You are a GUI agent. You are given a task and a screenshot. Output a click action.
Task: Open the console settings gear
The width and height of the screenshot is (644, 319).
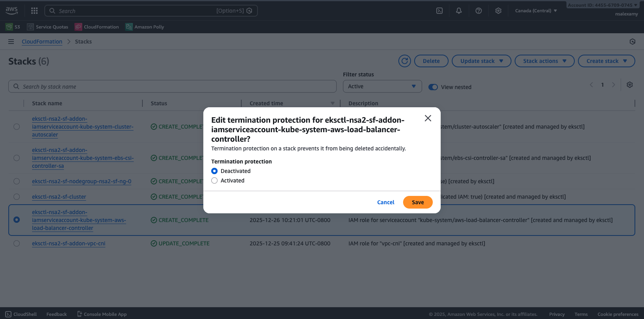[498, 11]
